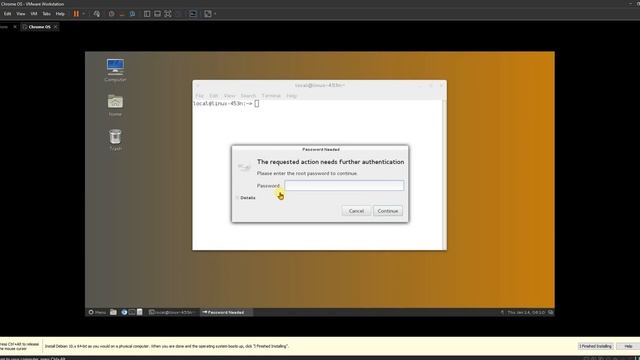640x360 pixels.
Task: Open the VMware Tabs menu
Action: [x=47, y=14]
